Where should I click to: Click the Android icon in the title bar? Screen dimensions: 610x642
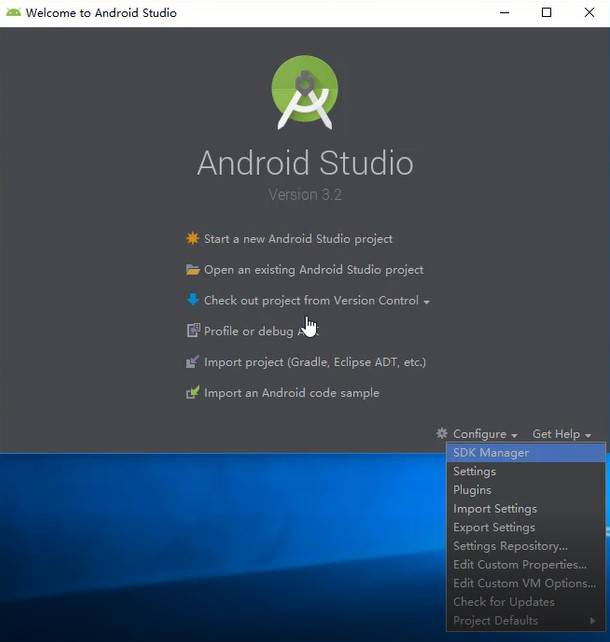coord(14,12)
